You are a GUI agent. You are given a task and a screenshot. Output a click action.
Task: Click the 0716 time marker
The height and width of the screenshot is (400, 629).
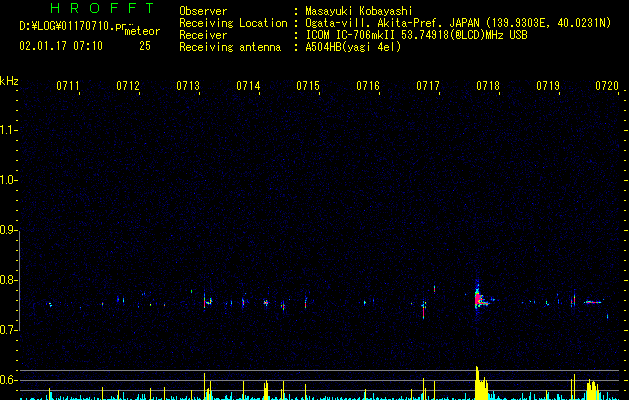368,86
